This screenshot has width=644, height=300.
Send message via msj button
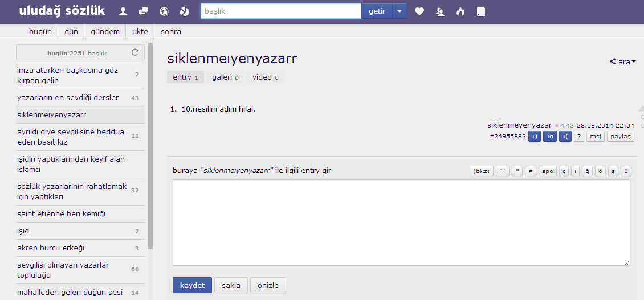click(595, 136)
